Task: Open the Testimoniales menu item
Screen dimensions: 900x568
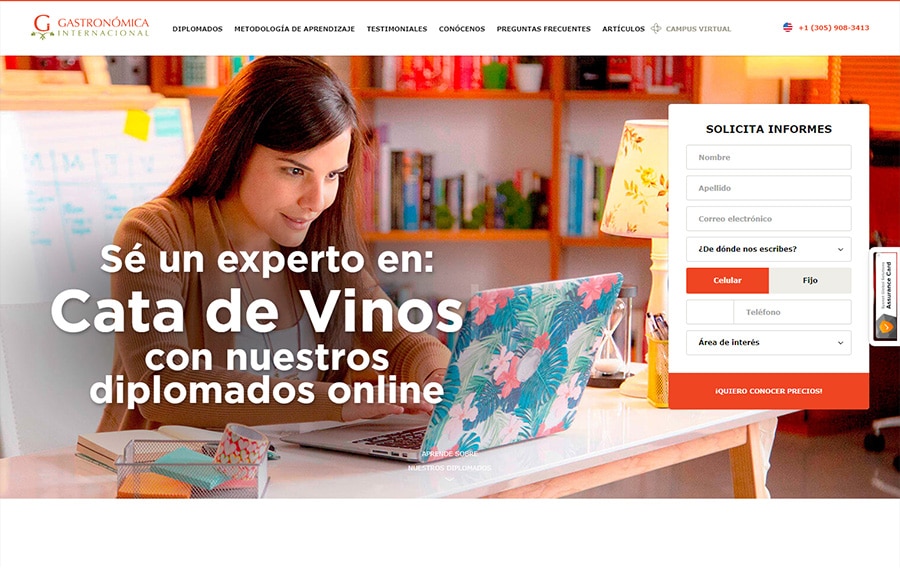Action: (397, 29)
